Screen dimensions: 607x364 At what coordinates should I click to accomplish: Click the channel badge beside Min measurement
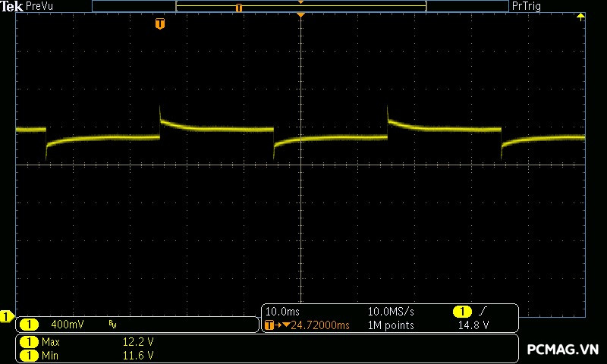[29, 355]
